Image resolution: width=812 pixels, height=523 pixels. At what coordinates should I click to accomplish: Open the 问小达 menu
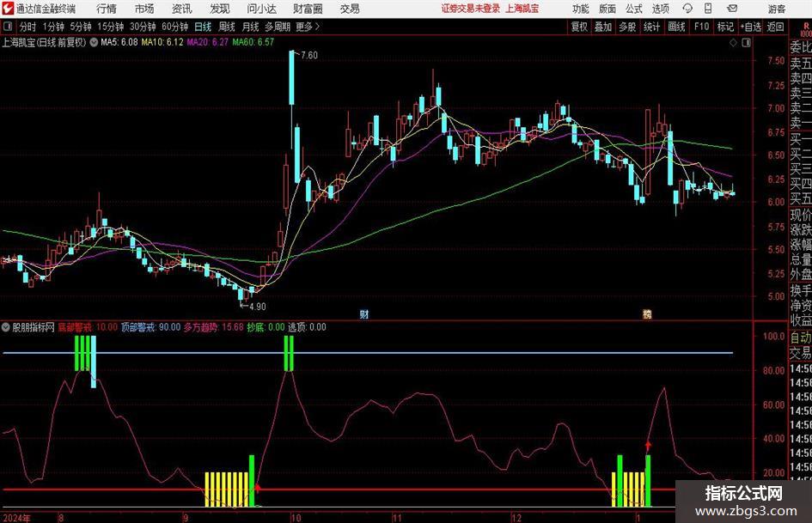click(261, 9)
